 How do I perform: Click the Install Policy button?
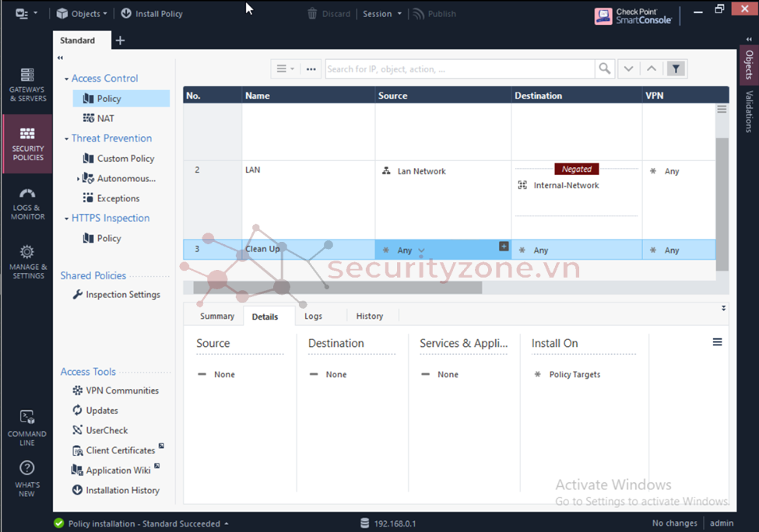tap(152, 13)
